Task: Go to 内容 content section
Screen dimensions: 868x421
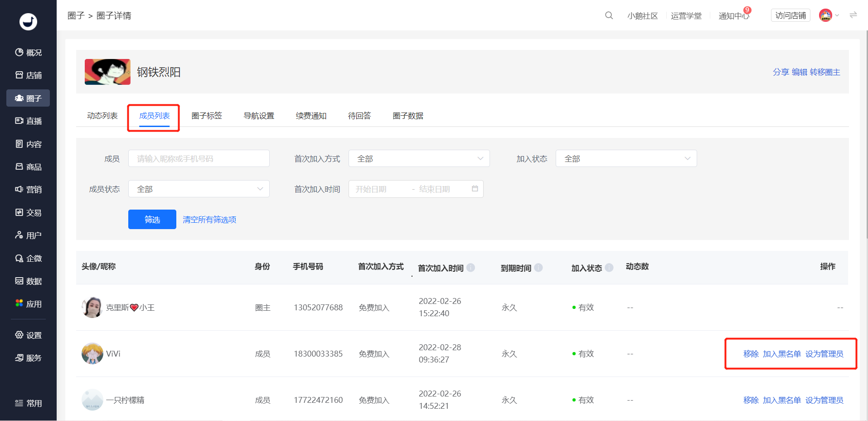Action: 28,144
